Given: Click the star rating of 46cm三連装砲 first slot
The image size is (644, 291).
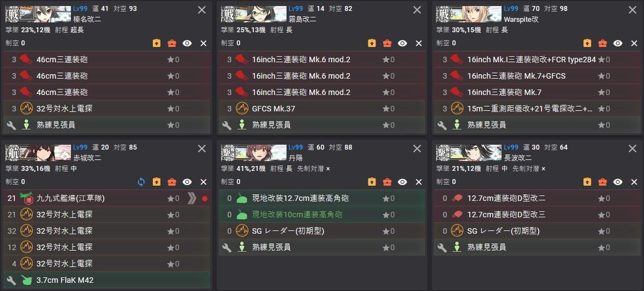Looking at the screenshot, I should coord(173,60).
